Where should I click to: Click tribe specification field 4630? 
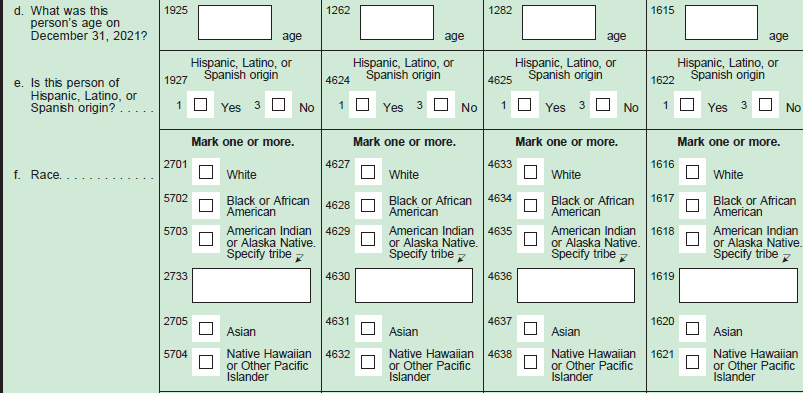pyautogui.click(x=414, y=285)
